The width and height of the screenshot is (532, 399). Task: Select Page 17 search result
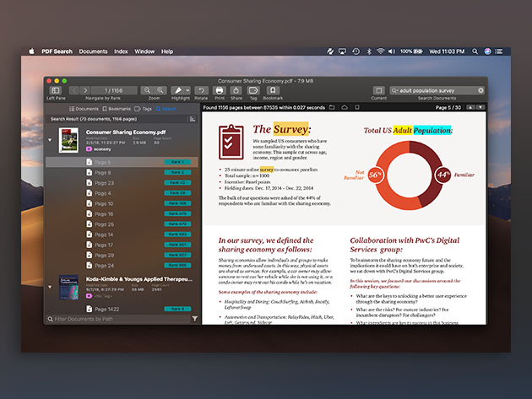click(122, 245)
